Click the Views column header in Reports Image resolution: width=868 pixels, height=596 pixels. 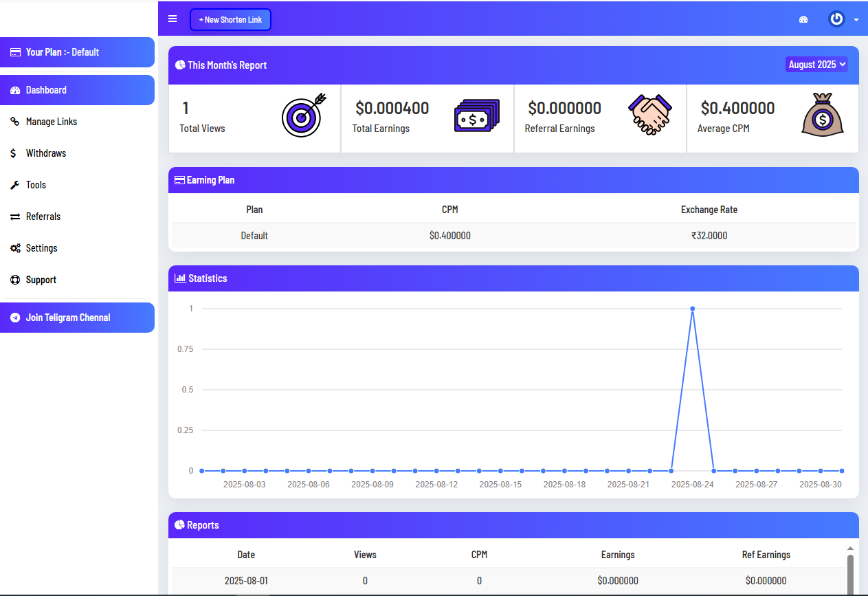365,555
